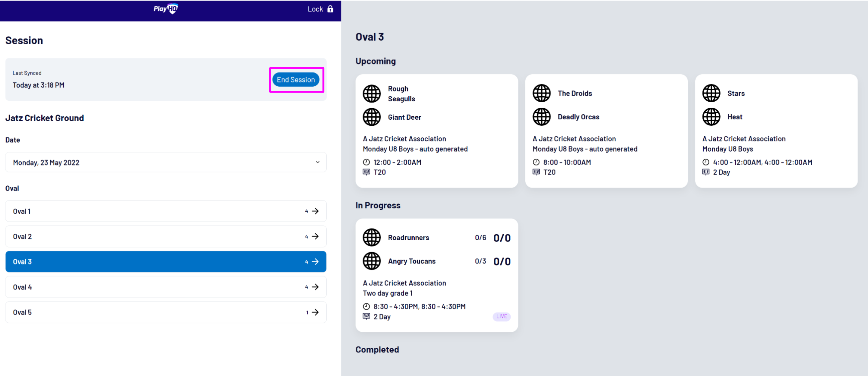Click the Roadrunners team globe logo
This screenshot has height=376, width=868.
point(371,238)
